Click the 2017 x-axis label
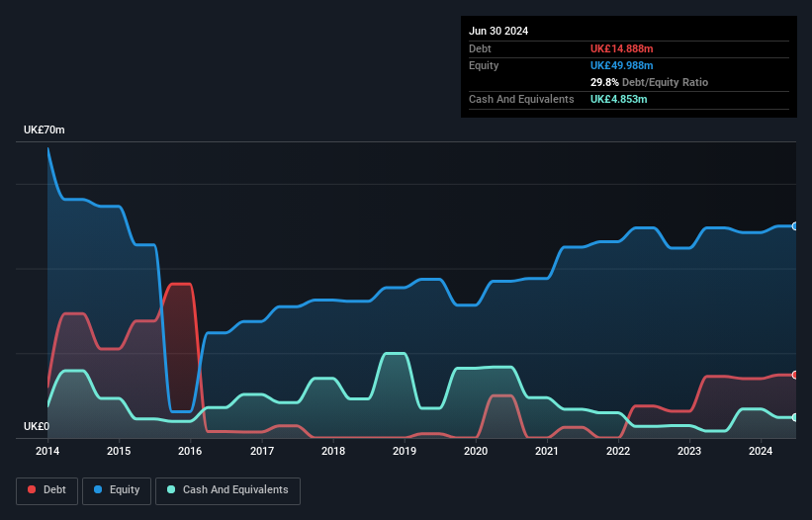The height and width of the screenshot is (520, 812). 262,451
